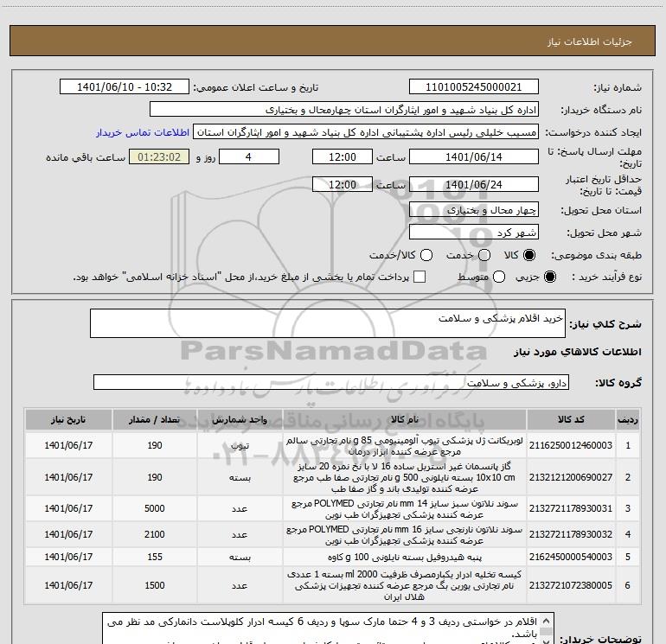Click product code 2162450000540003

571,557
